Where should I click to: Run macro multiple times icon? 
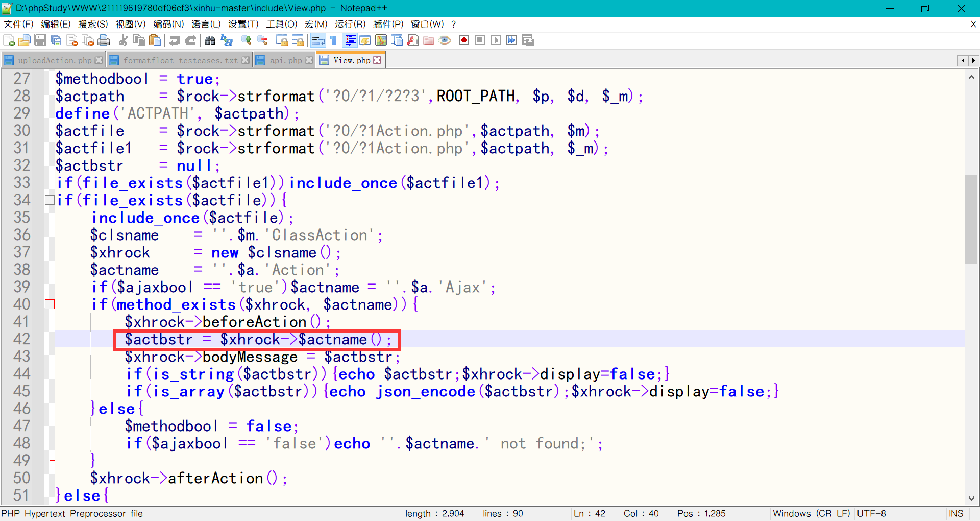tap(511, 40)
